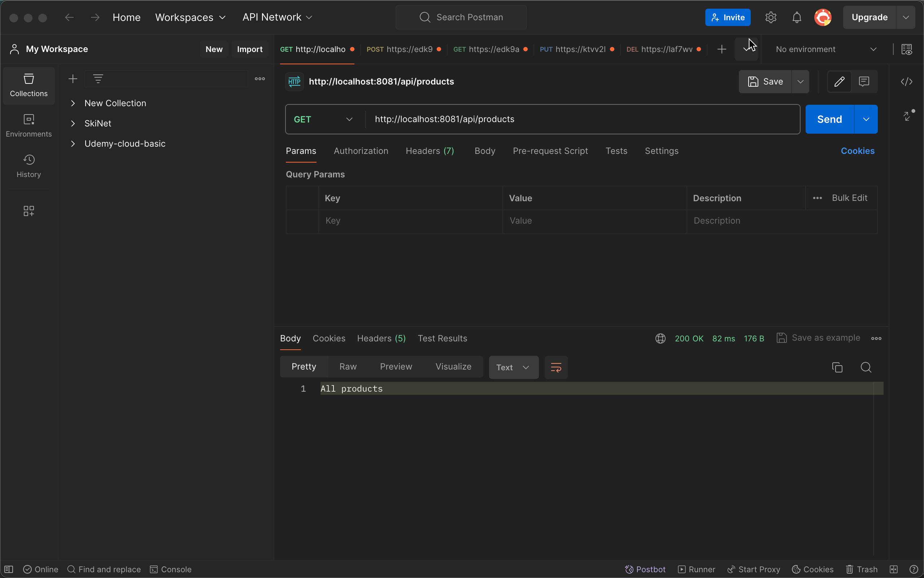This screenshot has width=924, height=578.
Task: Open the Cookies link beside request tabs
Action: coord(858,151)
